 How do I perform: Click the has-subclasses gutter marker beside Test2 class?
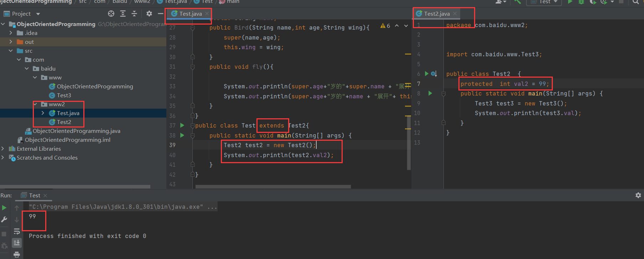(x=433, y=74)
